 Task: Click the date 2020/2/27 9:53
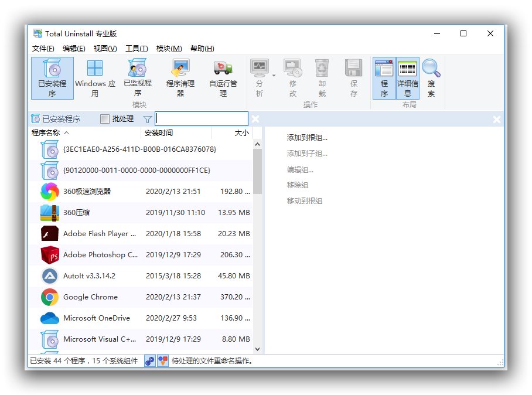(x=171, y=318)
